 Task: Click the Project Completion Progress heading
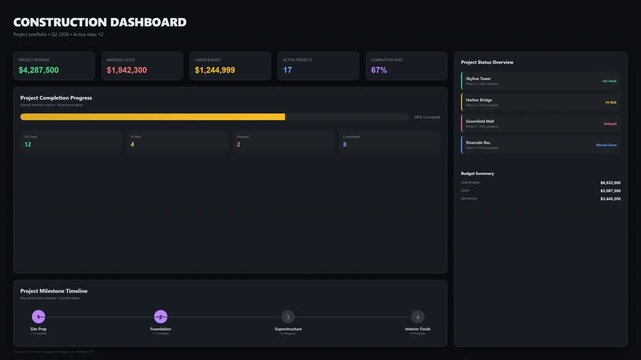(56, 98)
